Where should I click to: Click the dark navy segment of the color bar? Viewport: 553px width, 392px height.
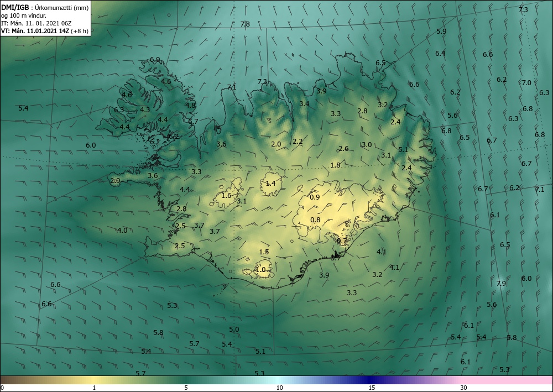tap(368, 380)
